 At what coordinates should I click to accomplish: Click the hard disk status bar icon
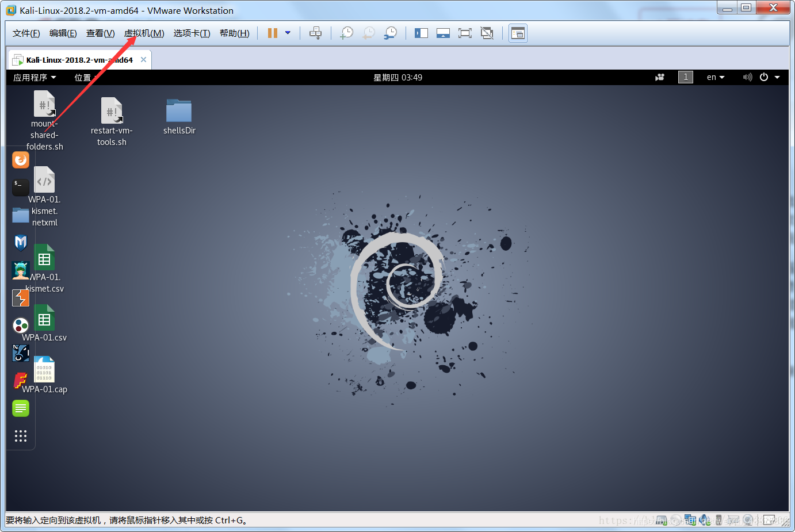coord(662,520)
